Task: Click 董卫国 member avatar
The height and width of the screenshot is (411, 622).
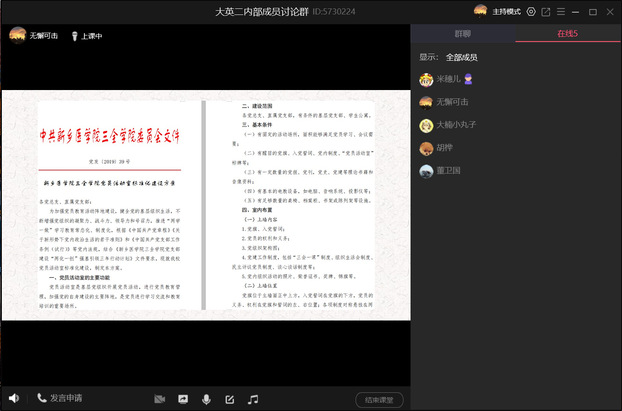Action: (426, 171)
